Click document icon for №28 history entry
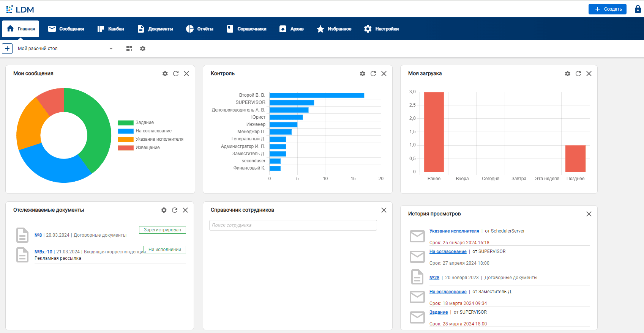The height and width of the screenshot is (333, 644). point(417,277)
